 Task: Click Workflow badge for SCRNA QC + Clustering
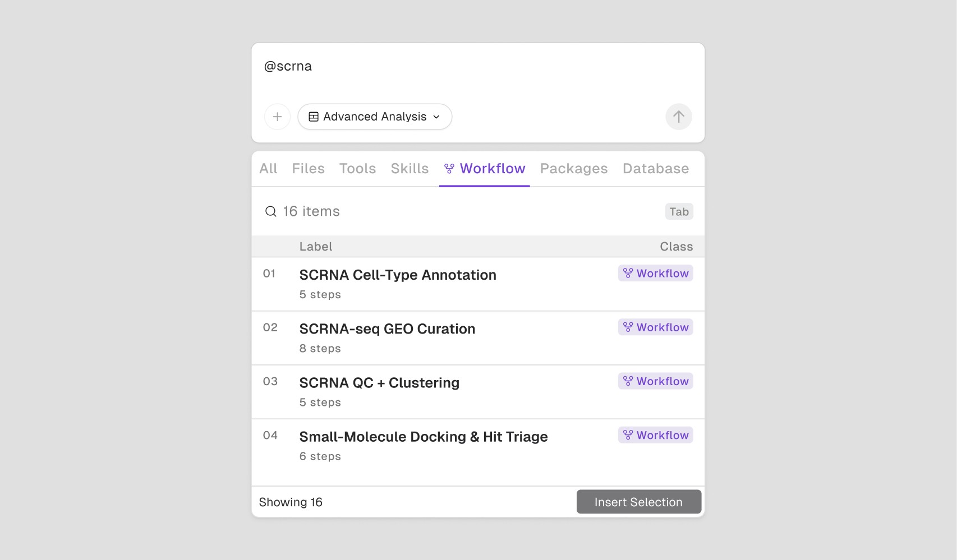click(x=655, y=381)
